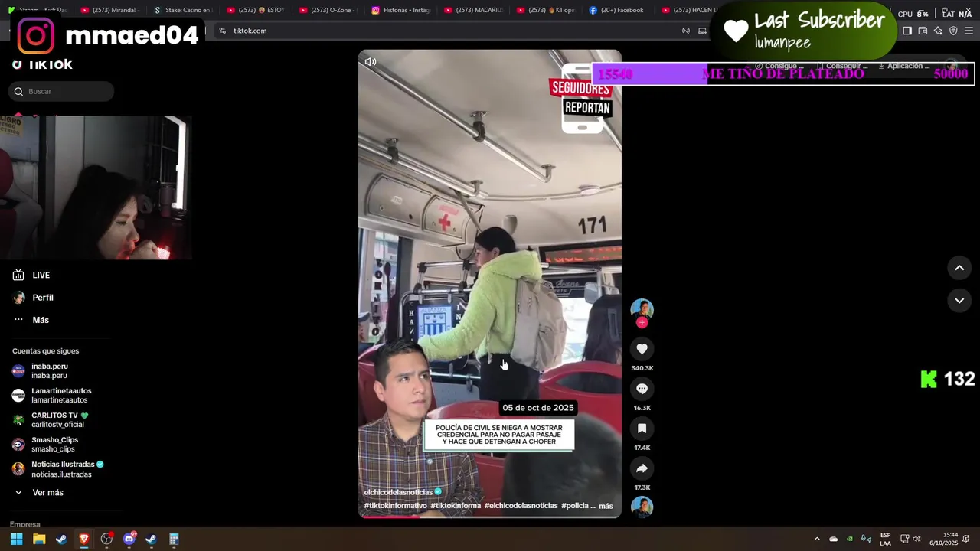Open the Discord taskbar icon
This screenshot has height=551, width=980.
129,540
